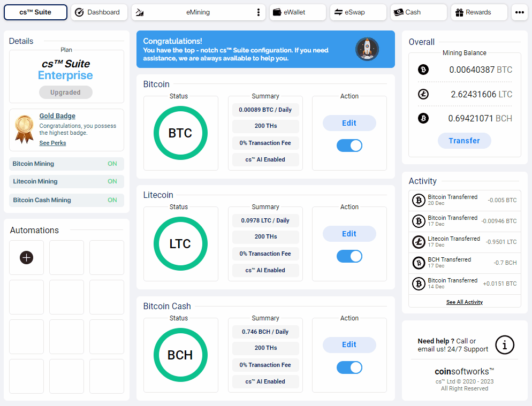Click the 0.00089 BTC / Daily summary
Viewport: 532px width, 406px height.
tap(265, 110)
